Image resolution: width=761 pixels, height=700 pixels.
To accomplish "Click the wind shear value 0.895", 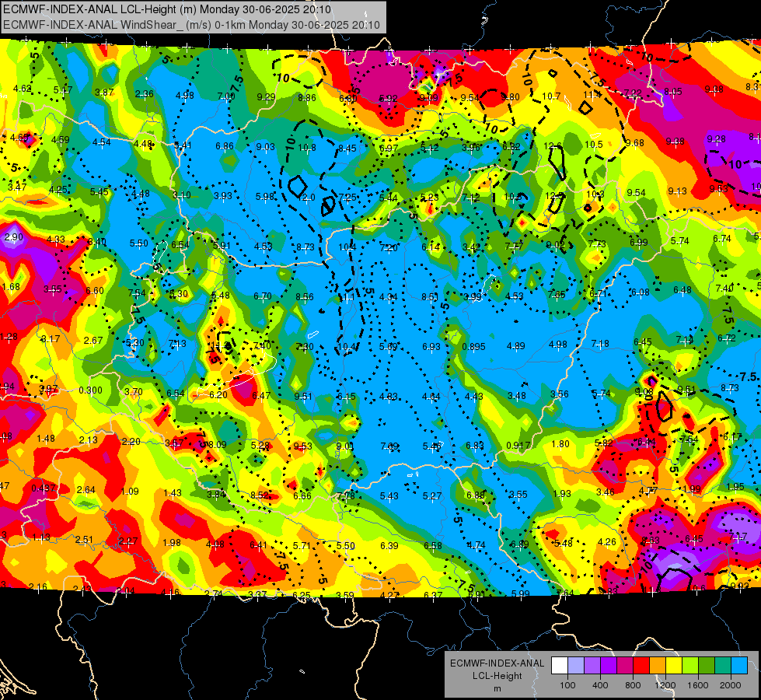I will click(x=473, y=346).
